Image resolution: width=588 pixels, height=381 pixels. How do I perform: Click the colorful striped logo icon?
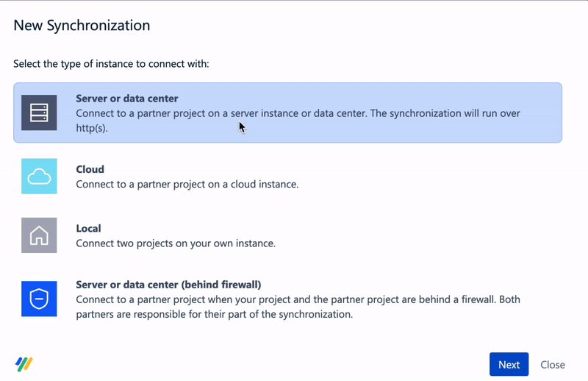[x=24, y=364]
